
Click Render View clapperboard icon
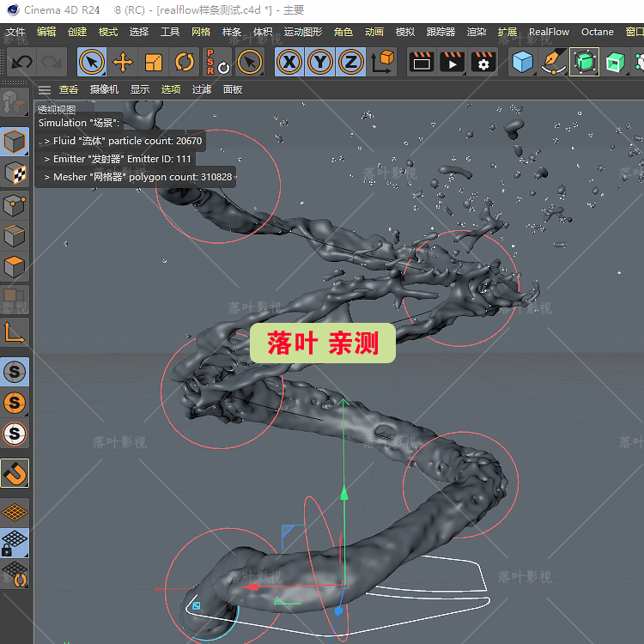tap(422, 62)
